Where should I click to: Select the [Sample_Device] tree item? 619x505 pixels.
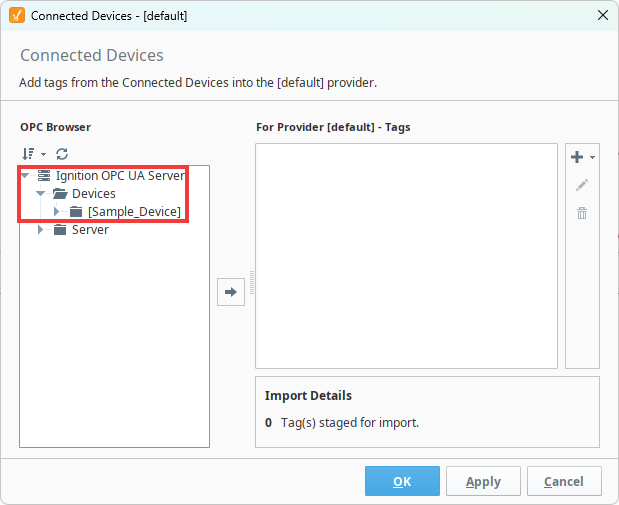tap(134, 212)
